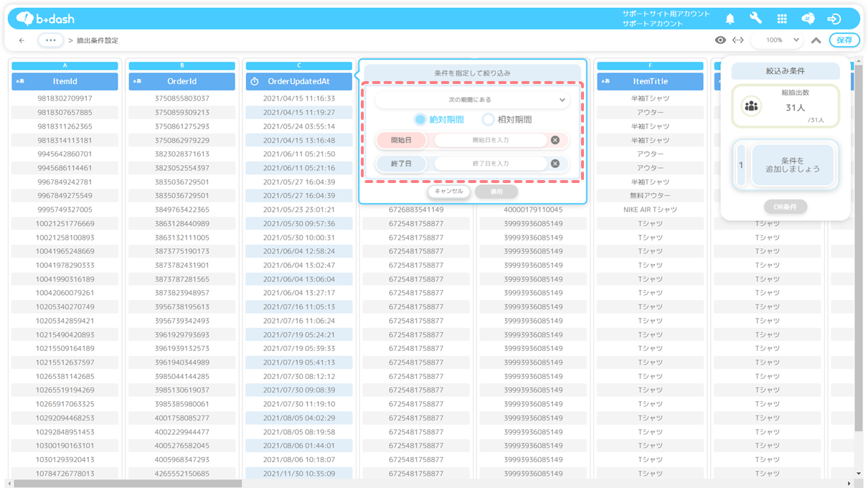The image size is (868, 488).
Task: Open the 100% zoom dropdown
Action: coord(783,40)
